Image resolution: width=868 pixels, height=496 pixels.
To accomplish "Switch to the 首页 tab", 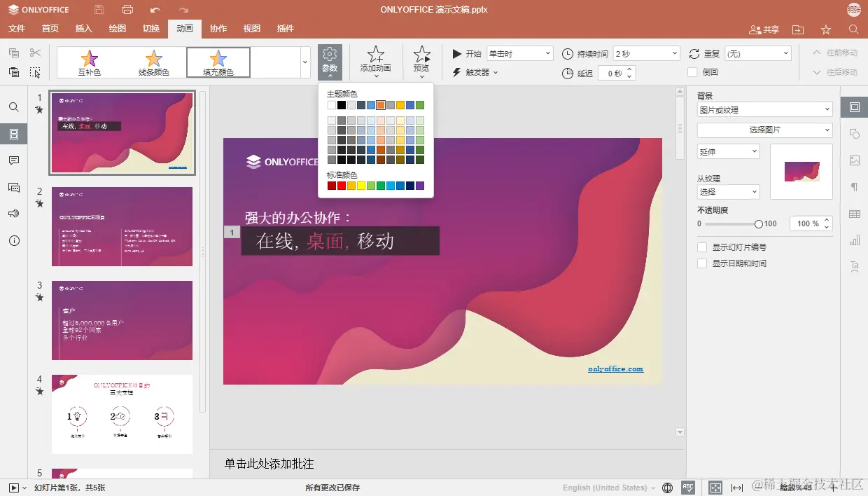I will [50, 29].
